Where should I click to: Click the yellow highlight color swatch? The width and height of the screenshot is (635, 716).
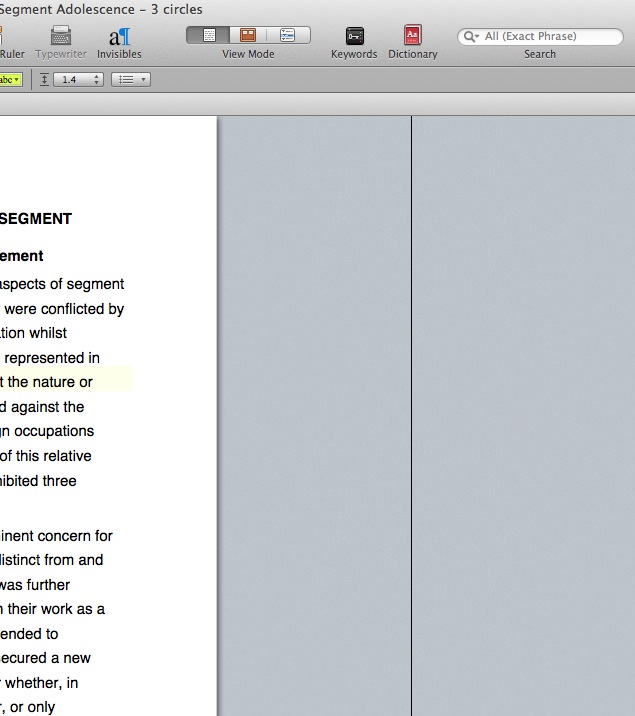tap(6, 79)
